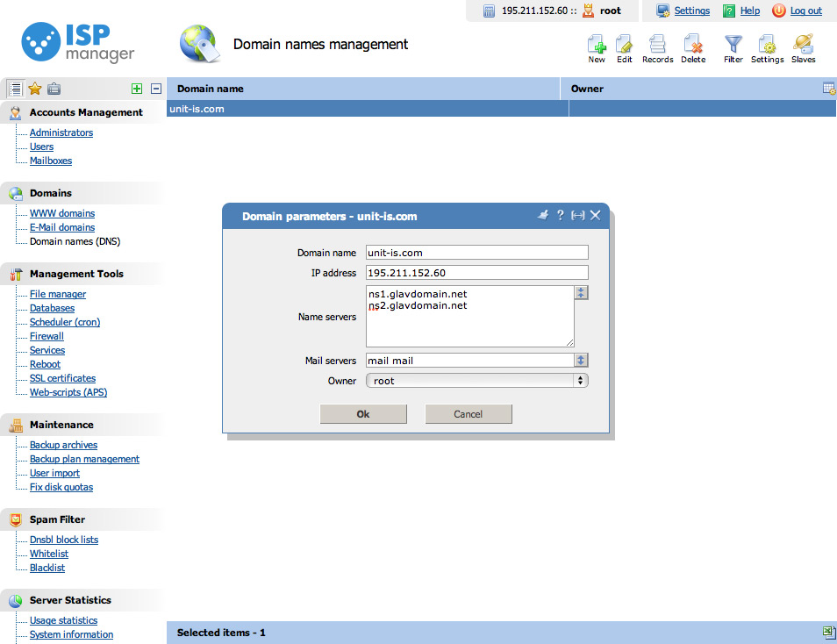Viewport: 837px width, 644px height.
Task: Collapse the Name servers field toggle
Action: coord(581,293)
